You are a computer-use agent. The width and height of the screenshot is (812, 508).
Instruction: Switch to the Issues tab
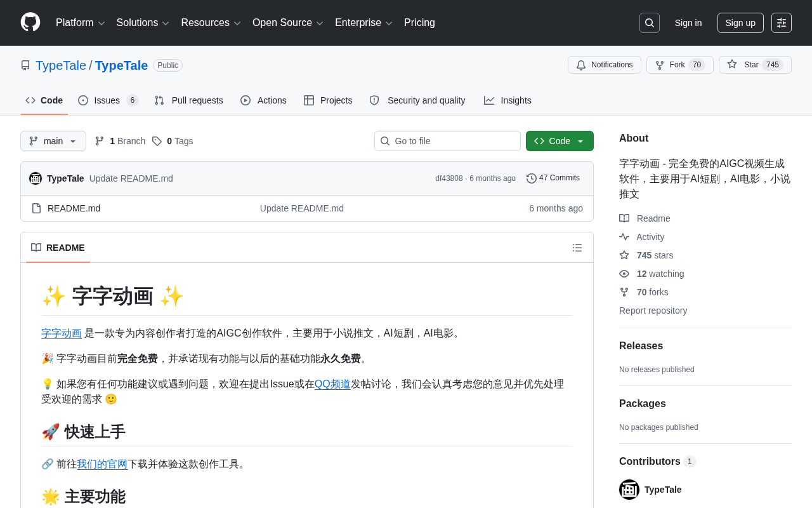click(x=108, y=100)
